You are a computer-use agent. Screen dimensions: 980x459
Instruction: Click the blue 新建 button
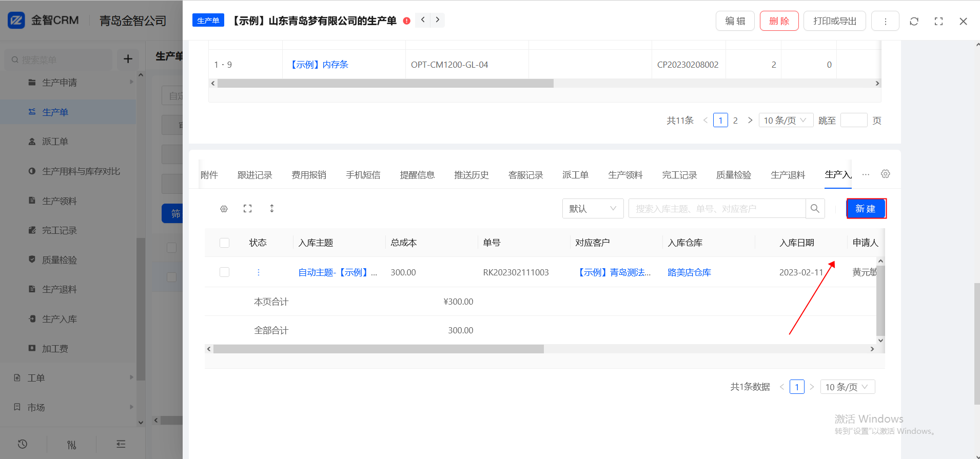pos(866,209)
